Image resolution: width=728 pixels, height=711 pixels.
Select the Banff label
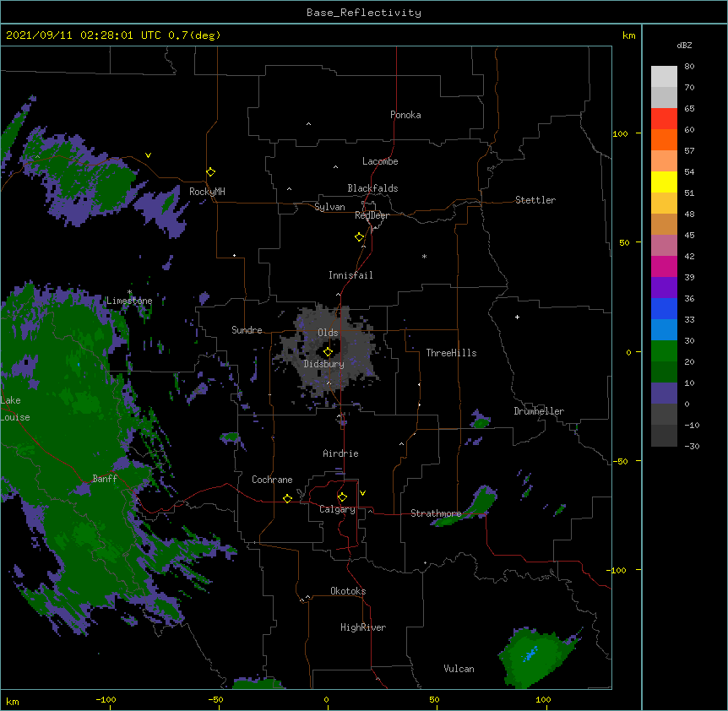105,479
